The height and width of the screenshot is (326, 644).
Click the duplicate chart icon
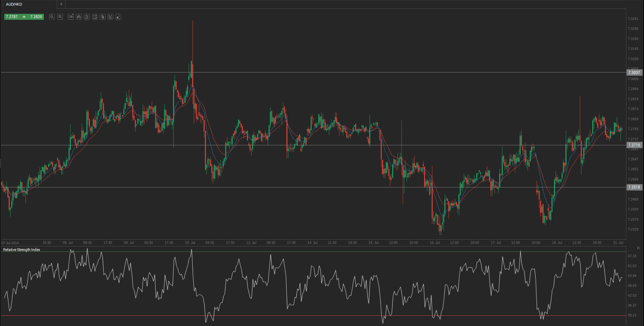(x=103, y=17)
